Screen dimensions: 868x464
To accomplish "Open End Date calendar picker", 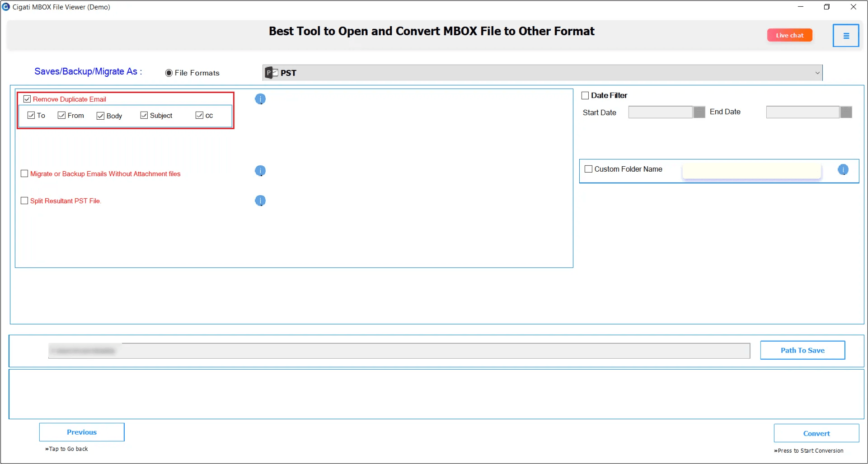I will 846,112.
